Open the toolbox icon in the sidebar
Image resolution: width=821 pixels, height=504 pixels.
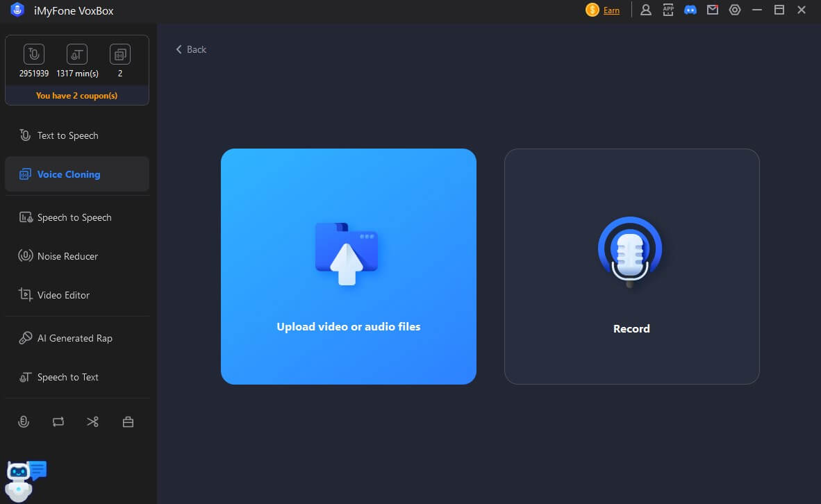pos(128,421)
